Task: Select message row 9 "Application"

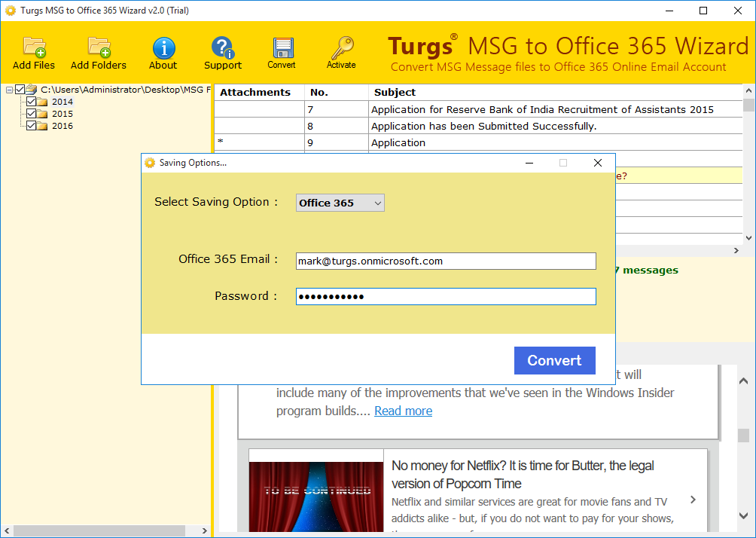Action: point(478,143)
